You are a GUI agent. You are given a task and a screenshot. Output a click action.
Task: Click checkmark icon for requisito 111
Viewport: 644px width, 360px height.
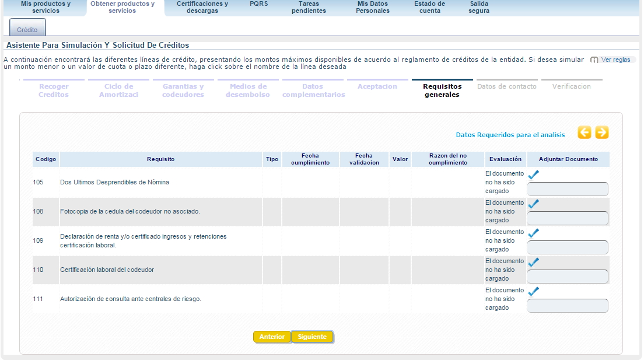coord(533,291)
